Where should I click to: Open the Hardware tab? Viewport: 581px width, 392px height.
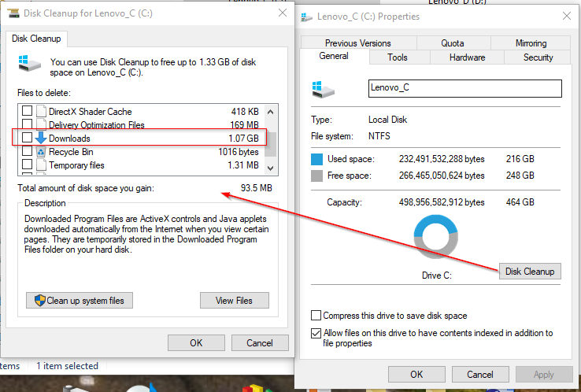[x=468, y=57]
